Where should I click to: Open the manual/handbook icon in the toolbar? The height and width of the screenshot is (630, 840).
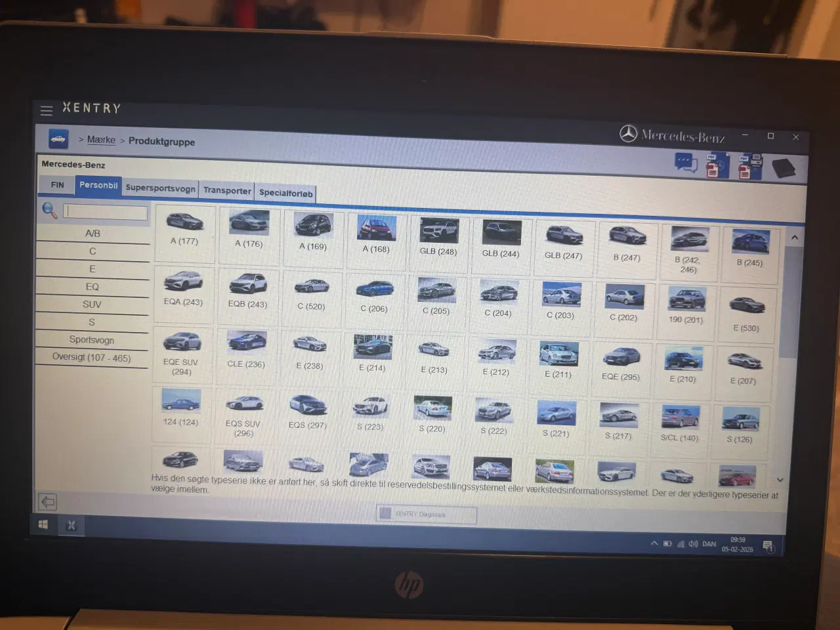click(x=785, y=166)
